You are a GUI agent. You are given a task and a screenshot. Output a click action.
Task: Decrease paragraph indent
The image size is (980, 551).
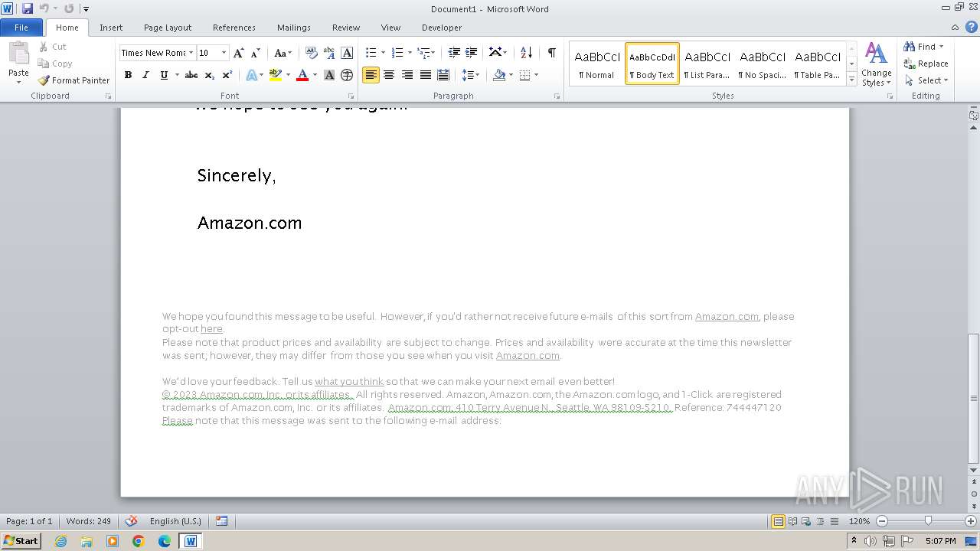point(454,53)
